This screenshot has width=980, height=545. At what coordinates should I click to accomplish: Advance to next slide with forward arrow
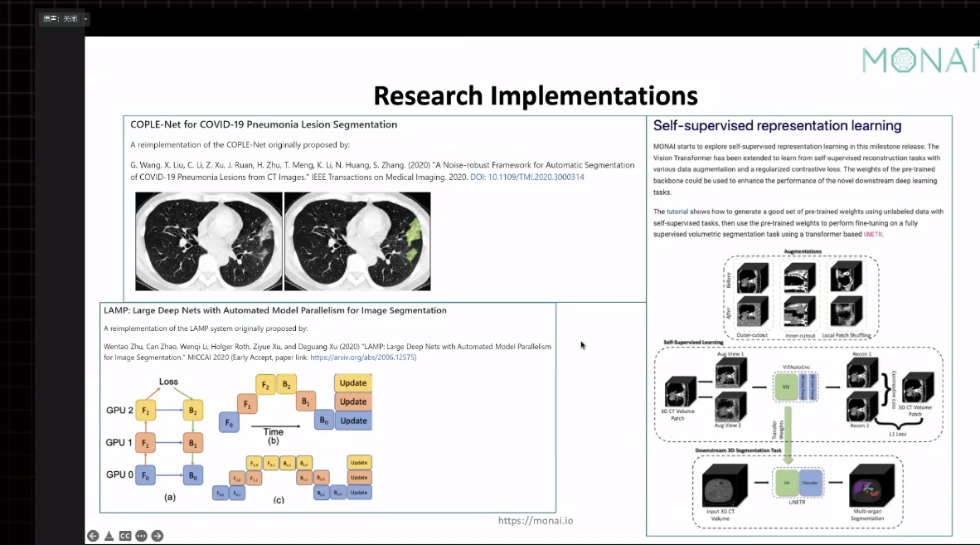tap(158, 536)
